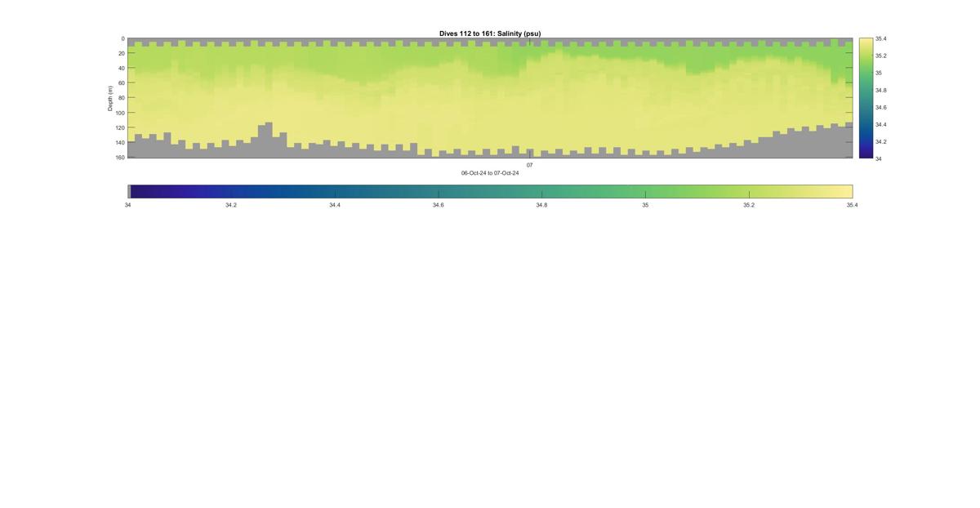Click the '34.2' label under the horizontal colorbar
The height and width of the screenshot is (508, 980).
pos(231,205)
